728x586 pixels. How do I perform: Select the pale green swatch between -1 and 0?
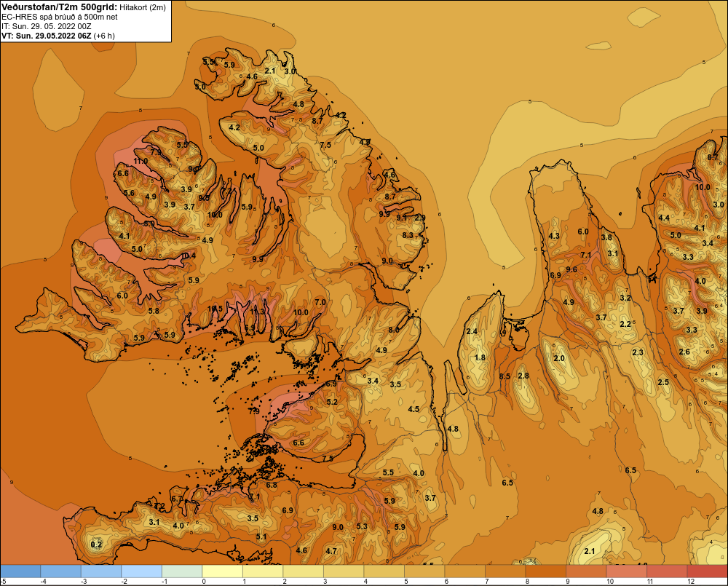182,571
